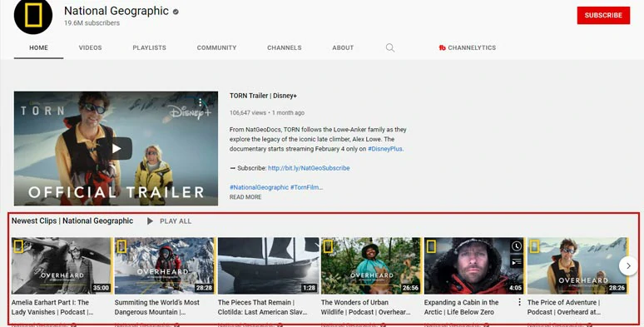
Task: Open The Price of Adventure thumbnail
Action: [x=577, y=265]
